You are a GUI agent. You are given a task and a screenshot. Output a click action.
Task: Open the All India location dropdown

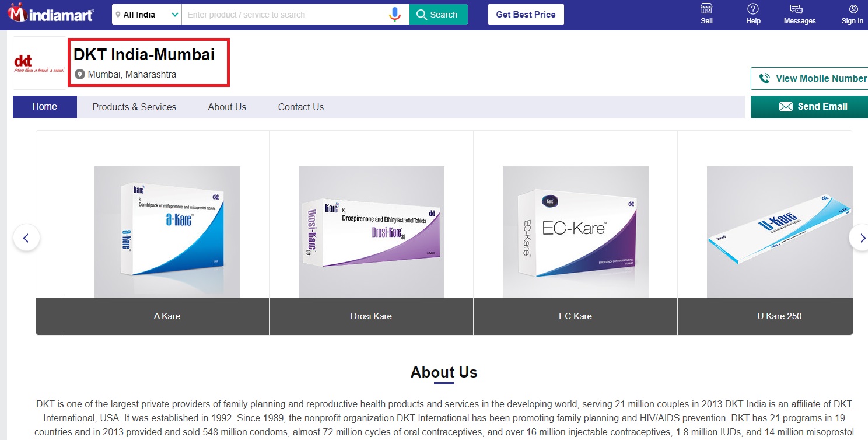[x=147, y=15]
